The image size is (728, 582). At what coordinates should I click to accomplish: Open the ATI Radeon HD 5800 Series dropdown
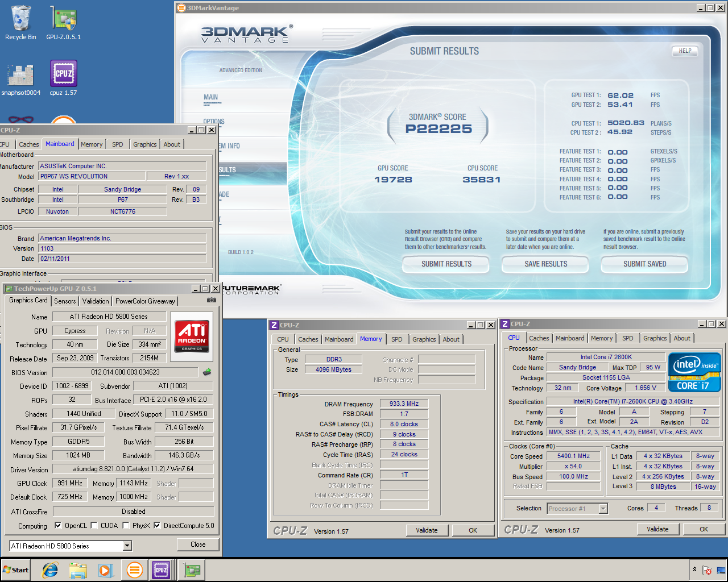(127, 546)
